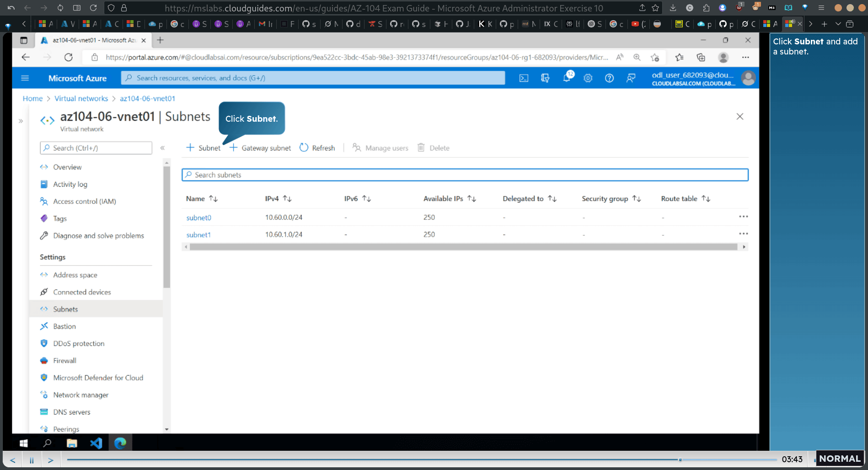Open the more options ellipsis for subnet0
The width and height of the screenshot is (868, 470).
point(744,216)
